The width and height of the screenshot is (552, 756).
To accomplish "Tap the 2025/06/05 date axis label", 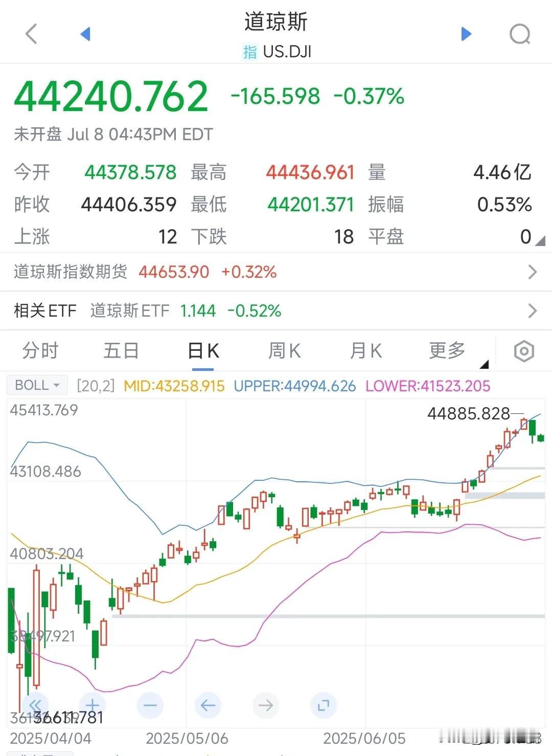I will 364,739.
